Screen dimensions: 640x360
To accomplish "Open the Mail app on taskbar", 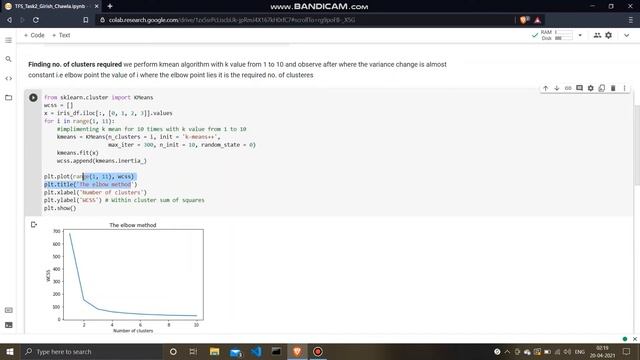I will (236, 351).
